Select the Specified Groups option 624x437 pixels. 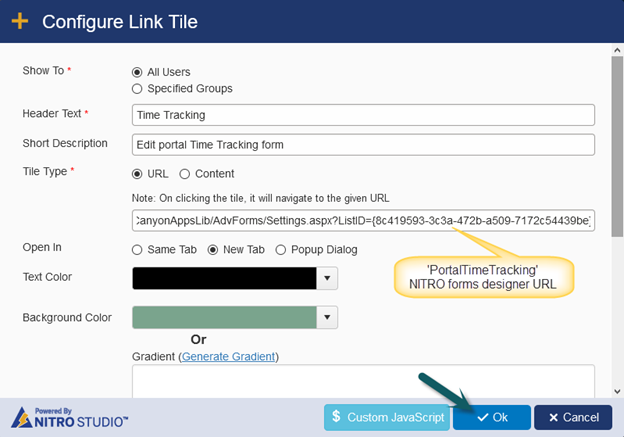tap(137, 88)
